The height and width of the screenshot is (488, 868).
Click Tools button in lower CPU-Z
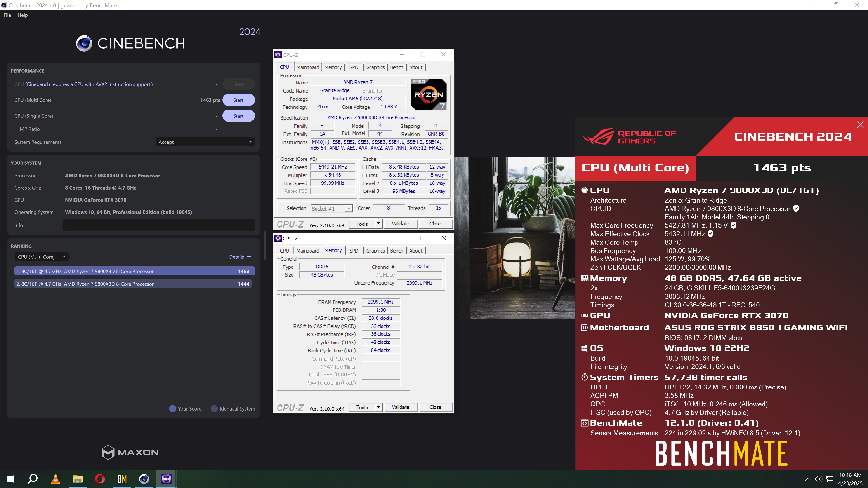(x=362, y=407)
